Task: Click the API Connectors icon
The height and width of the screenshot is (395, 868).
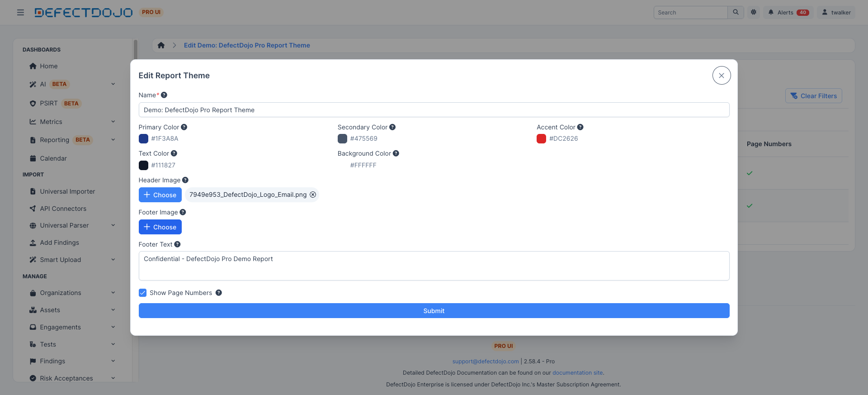Action: [33, 209]
